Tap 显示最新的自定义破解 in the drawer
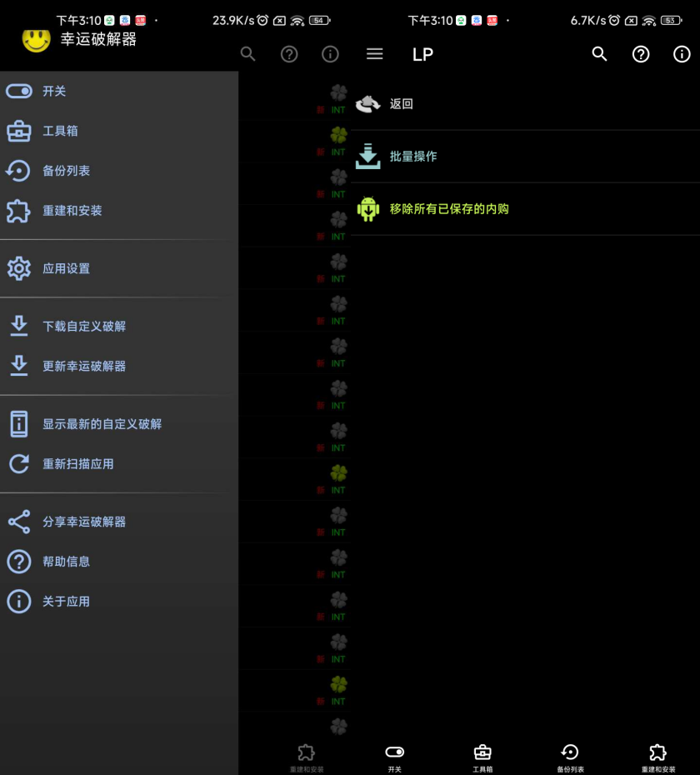 tap(102, 423)
